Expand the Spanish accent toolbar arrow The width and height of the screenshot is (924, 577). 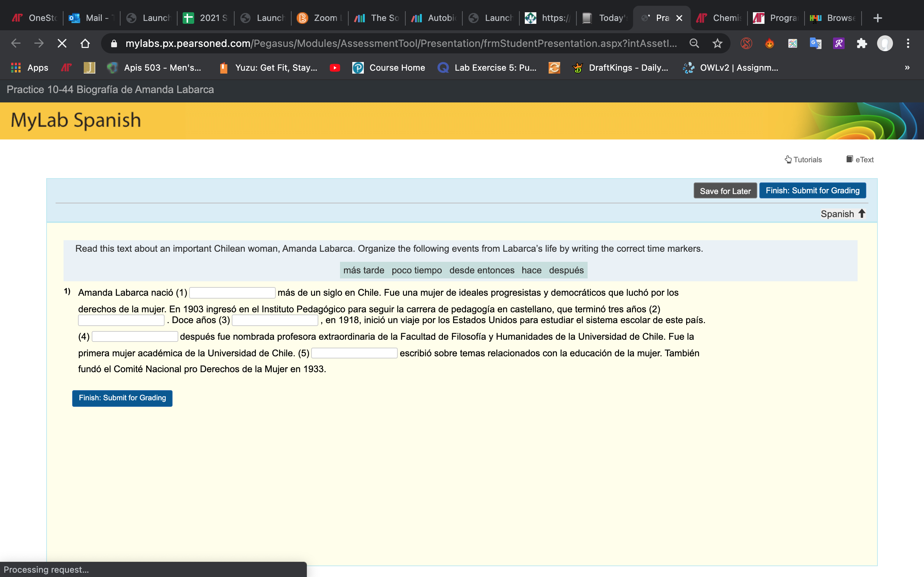coord(862,213)
